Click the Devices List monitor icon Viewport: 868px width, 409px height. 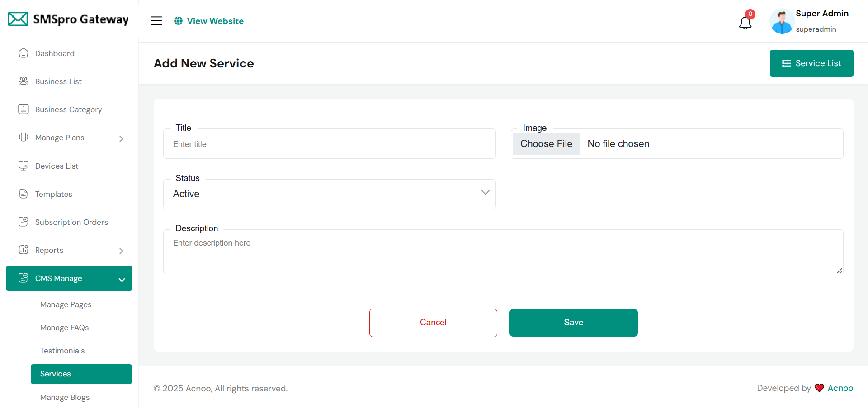[24, 166]
